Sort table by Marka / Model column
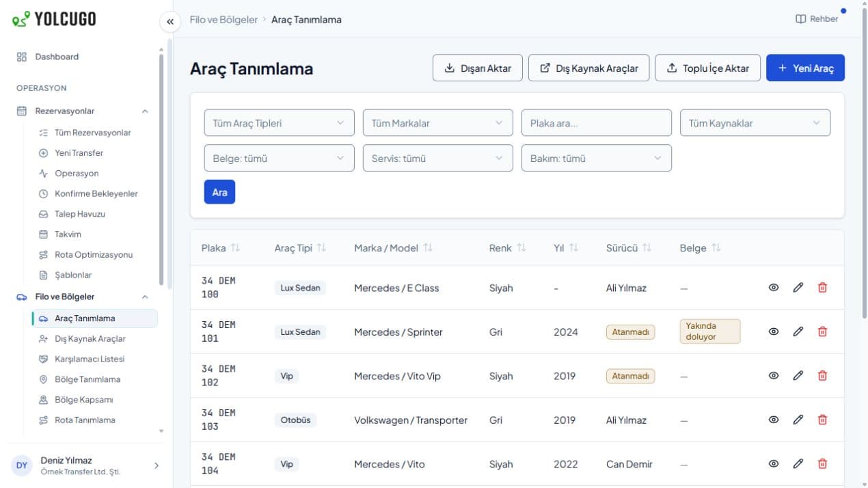 pyautogui.click(x=393, y=248)
